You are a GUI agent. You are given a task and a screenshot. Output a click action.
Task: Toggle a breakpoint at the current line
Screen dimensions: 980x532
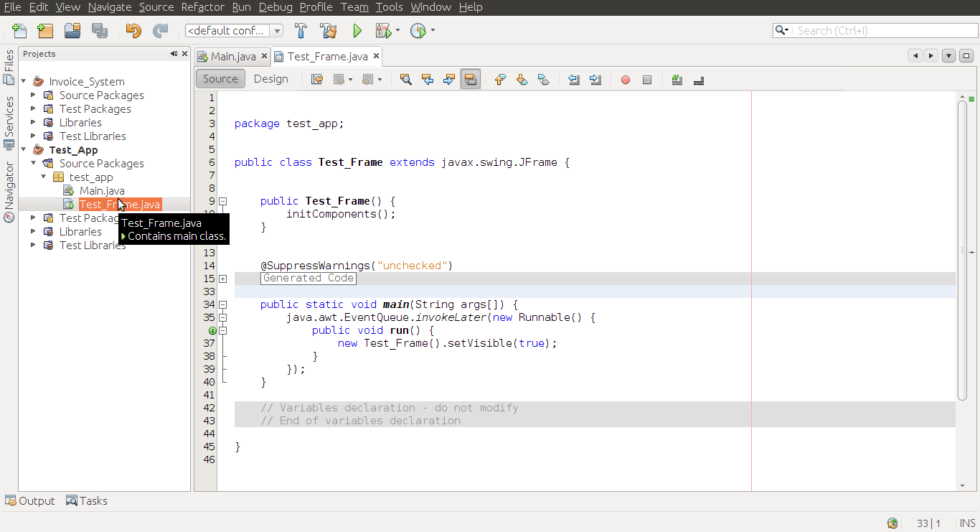click(x=624, y=79)
